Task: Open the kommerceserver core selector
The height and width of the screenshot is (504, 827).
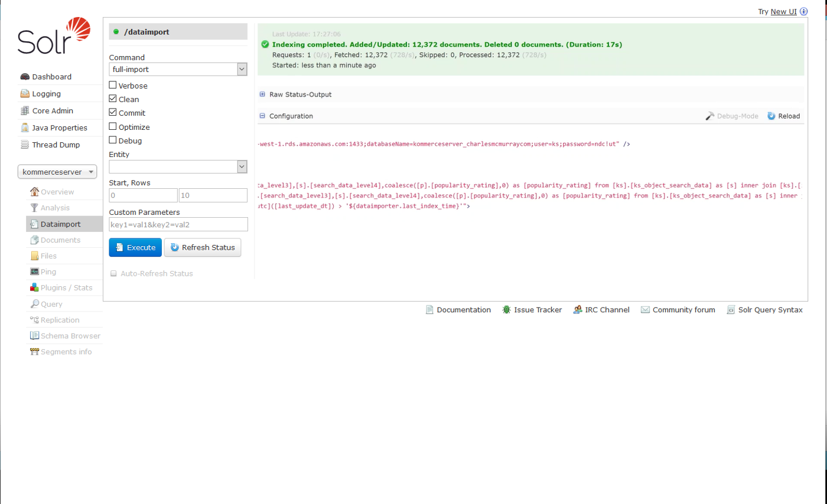Action: 57,172
